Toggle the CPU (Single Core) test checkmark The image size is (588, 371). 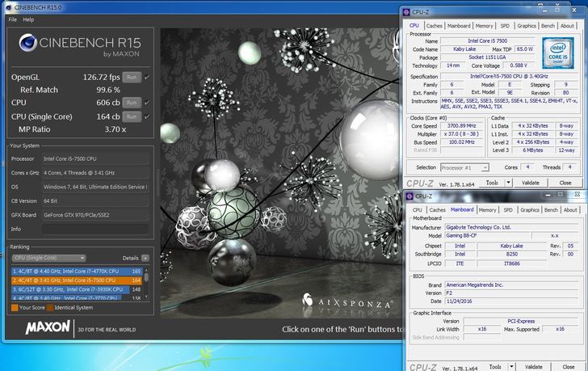(x=147, y=116)
